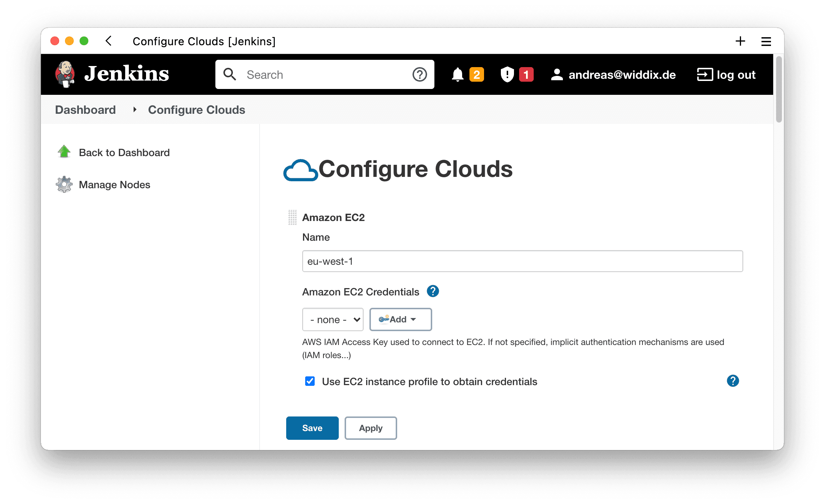Go to Dashboard breadcrumb
825x504 pixels.
pyautogui.click(x=85, y=110)
